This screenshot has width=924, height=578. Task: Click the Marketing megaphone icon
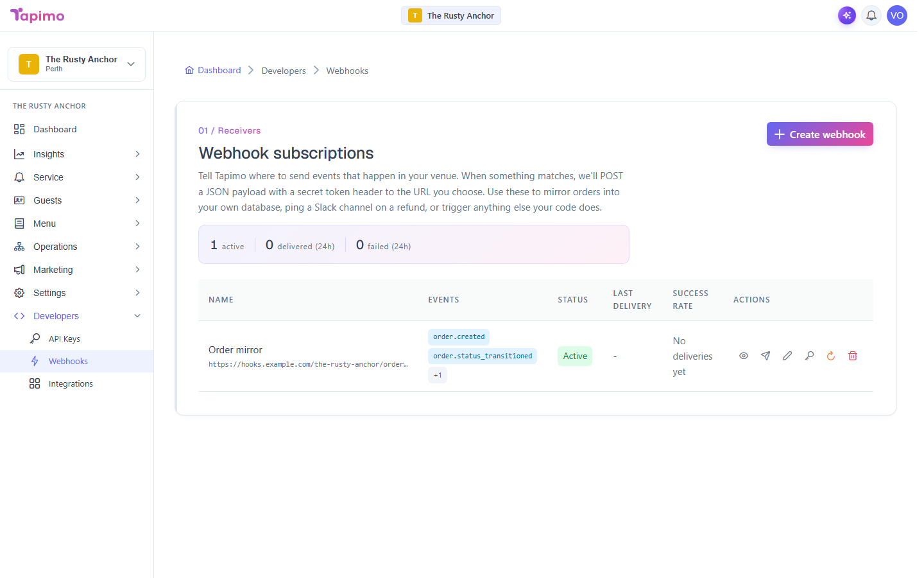(19, 270)
